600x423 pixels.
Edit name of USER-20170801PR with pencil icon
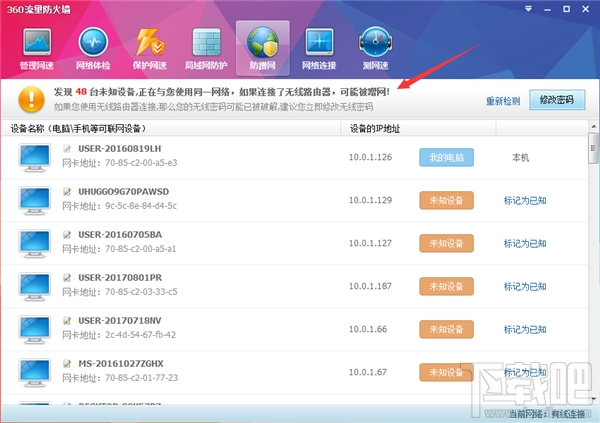coord(67,278)
